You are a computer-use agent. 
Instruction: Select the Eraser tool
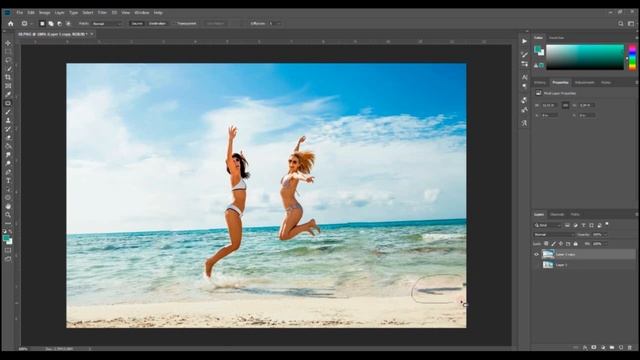tap(8, 138)
